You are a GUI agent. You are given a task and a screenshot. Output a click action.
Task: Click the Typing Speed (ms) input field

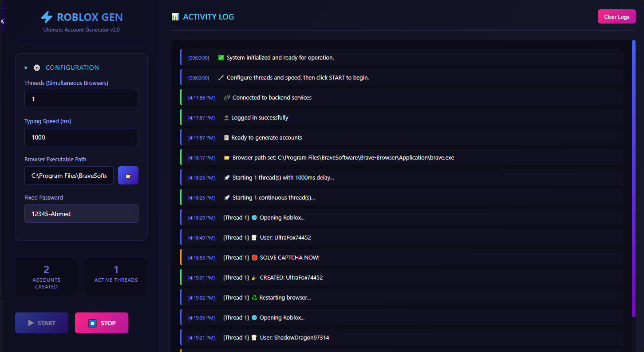[81, 137]
